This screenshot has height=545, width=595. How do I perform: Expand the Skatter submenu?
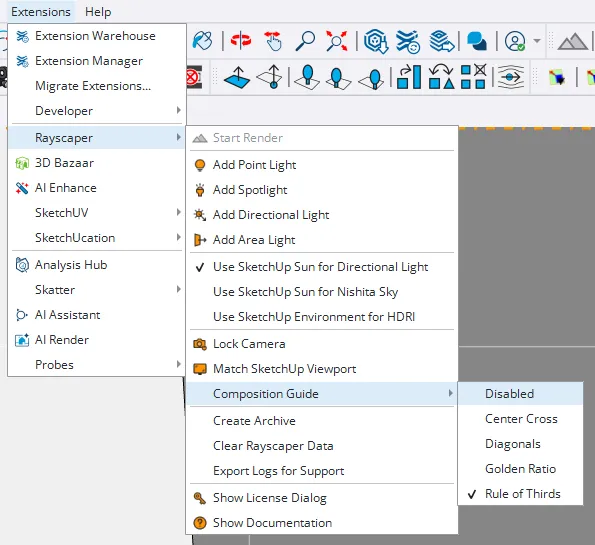click(x=97, y=290)
